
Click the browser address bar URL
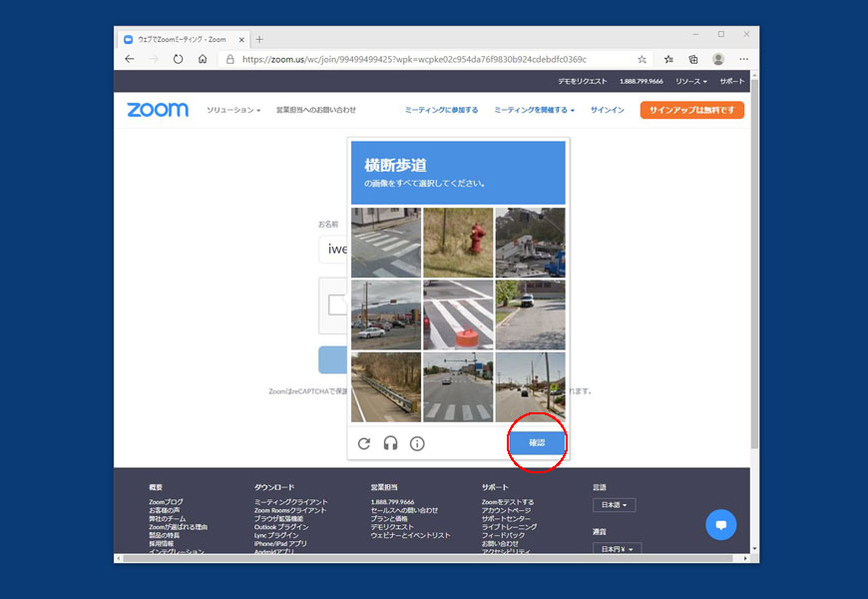pyautogui.click(x=414, y=59)
